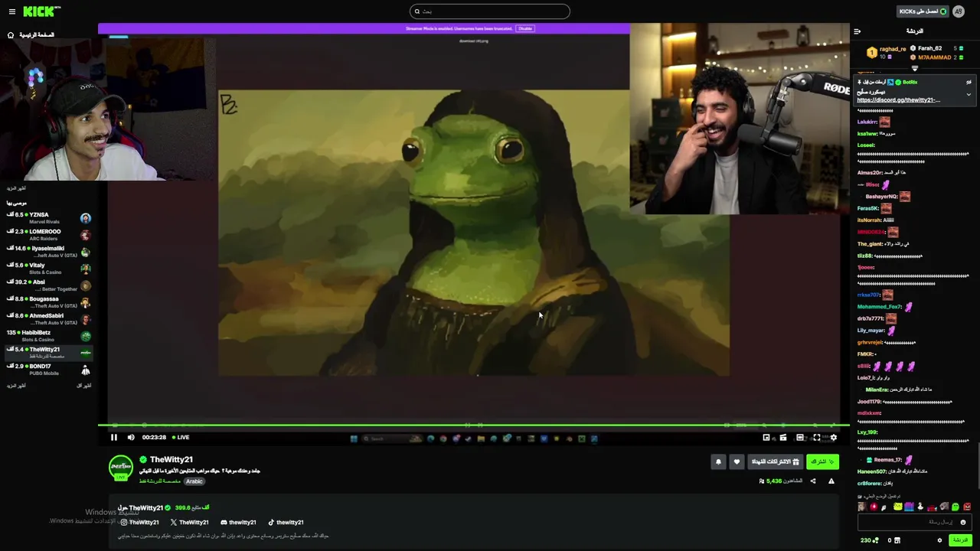Collapse the chat panel icon
Screen dimensions: 980x551
click(857, 31)
